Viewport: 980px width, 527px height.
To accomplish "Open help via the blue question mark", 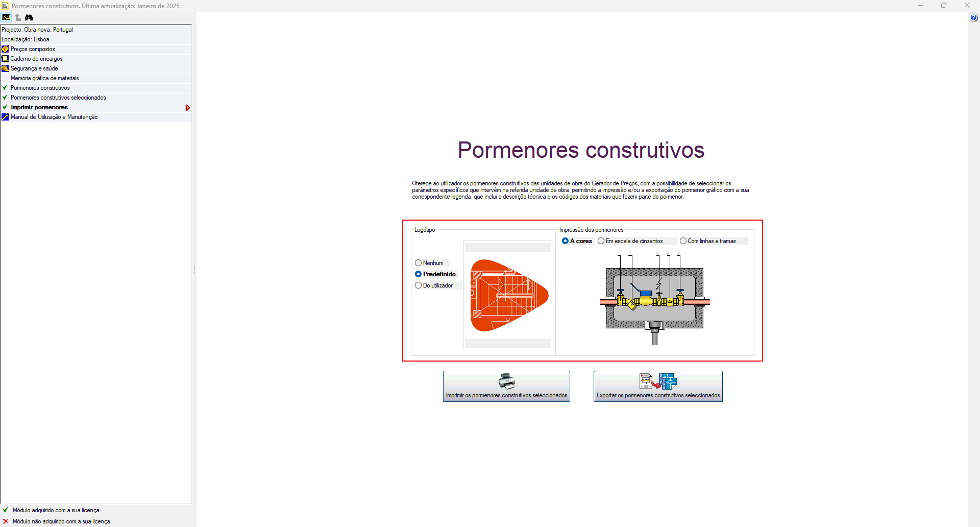I will coord(974,18).
